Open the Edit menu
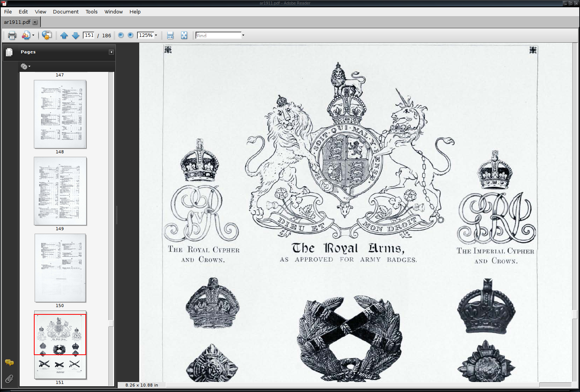Image resolution: width=580 pixels, height=392 pixels. (x=23, y=12)
